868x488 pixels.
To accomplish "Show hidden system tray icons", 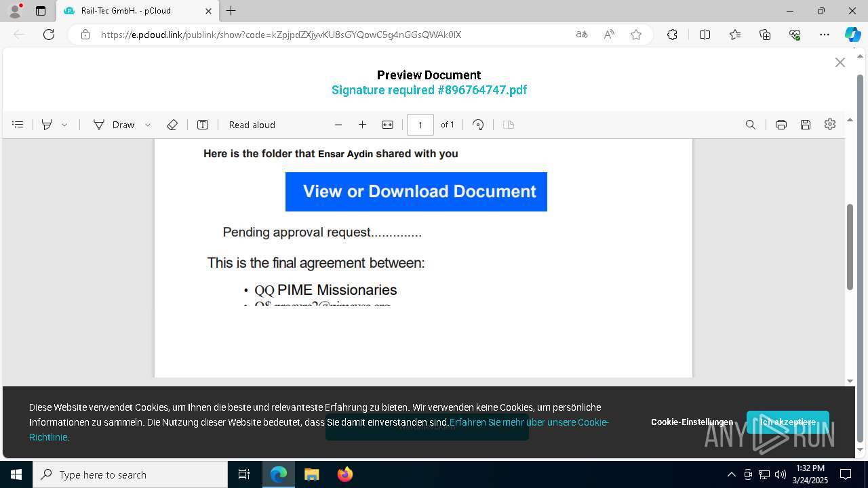I will [x=731, y=474].
